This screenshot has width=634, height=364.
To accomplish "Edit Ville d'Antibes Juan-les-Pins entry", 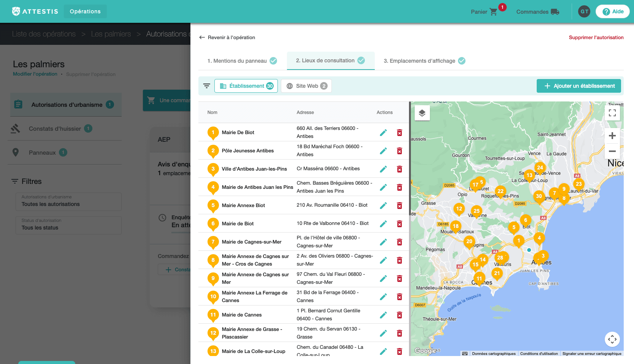I will 383,169.
